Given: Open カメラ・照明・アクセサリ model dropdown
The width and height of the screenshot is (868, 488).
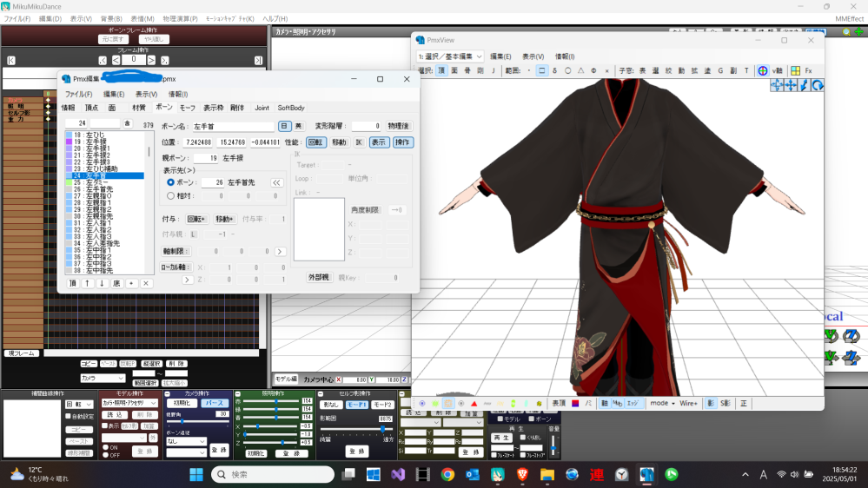Looking at the screenshot, I should tap(129, 403).
